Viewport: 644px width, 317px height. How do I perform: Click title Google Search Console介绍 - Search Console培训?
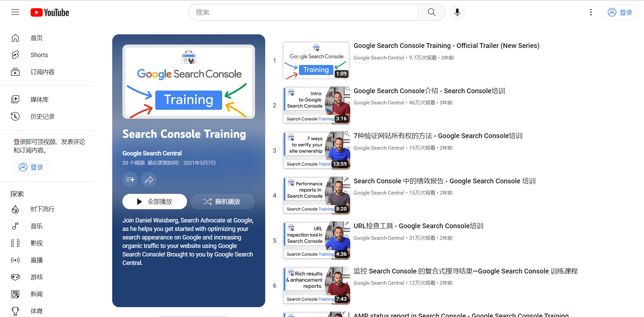click(x=429, y=91)
